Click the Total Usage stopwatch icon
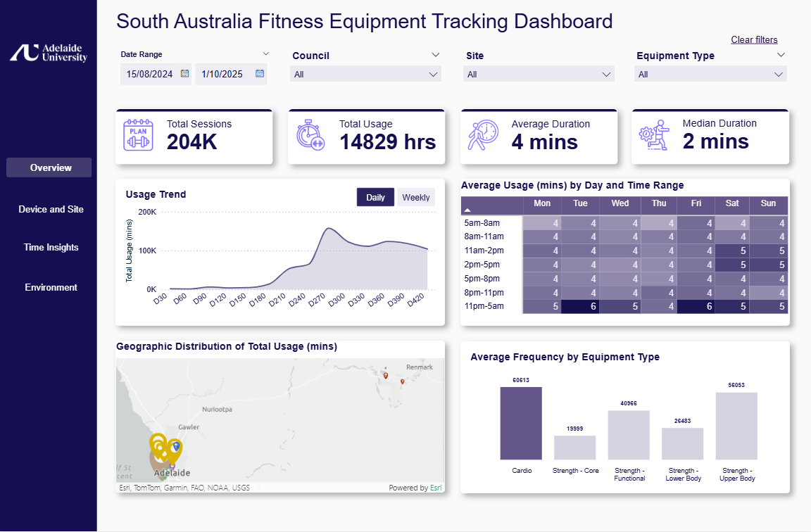 pos(310,135)
